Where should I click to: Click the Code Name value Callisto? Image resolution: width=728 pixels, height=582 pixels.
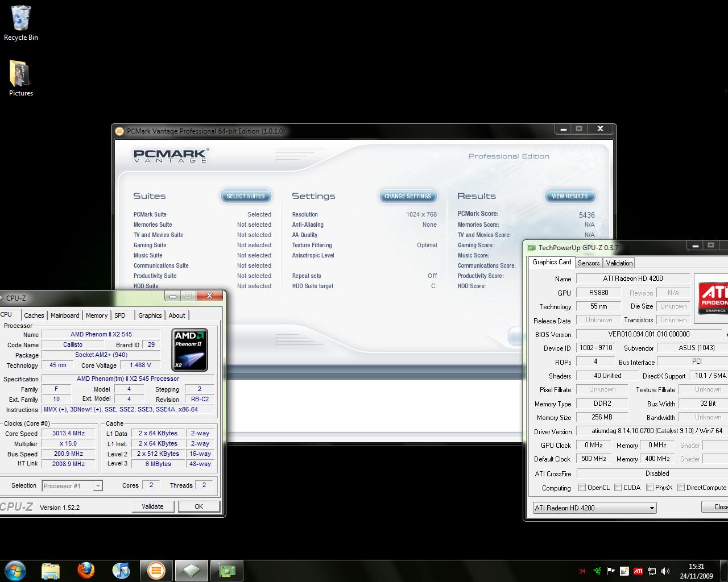pos(73,345)
